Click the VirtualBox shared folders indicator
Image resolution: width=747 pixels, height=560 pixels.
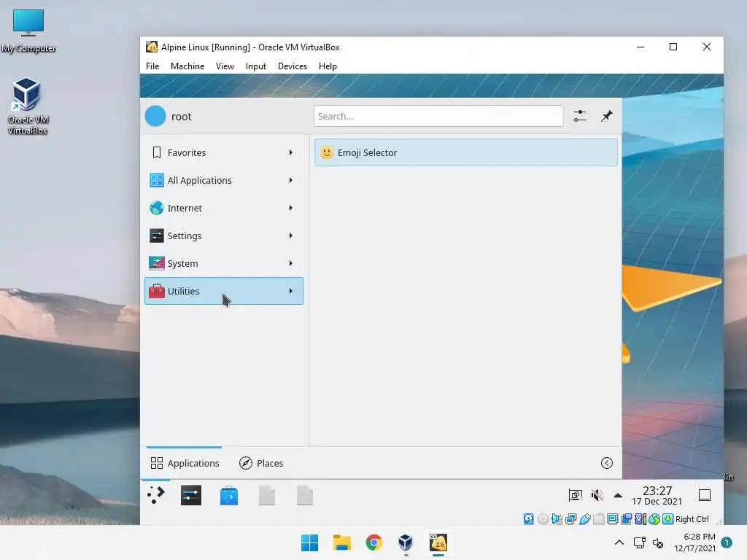click(x=598, y=519)
